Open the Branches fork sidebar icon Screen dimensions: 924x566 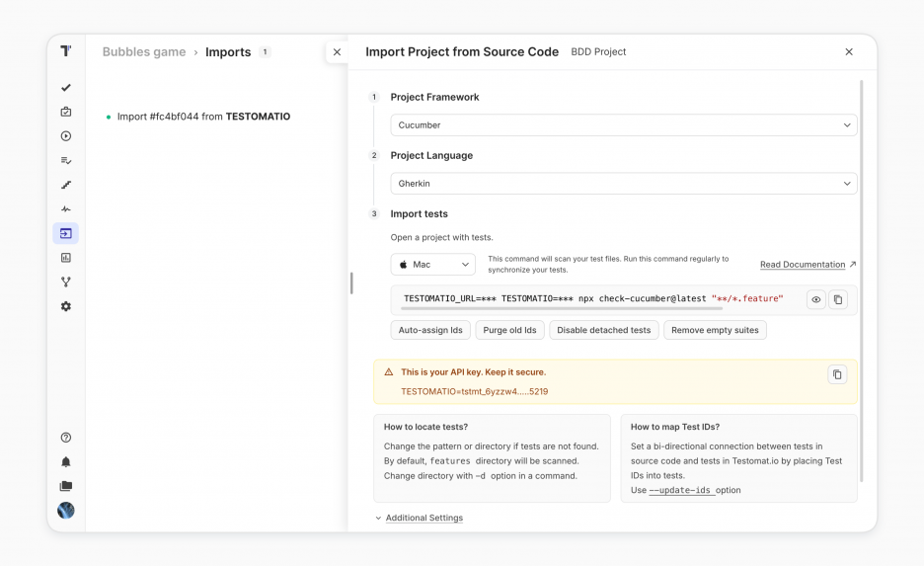click(66, 282)
